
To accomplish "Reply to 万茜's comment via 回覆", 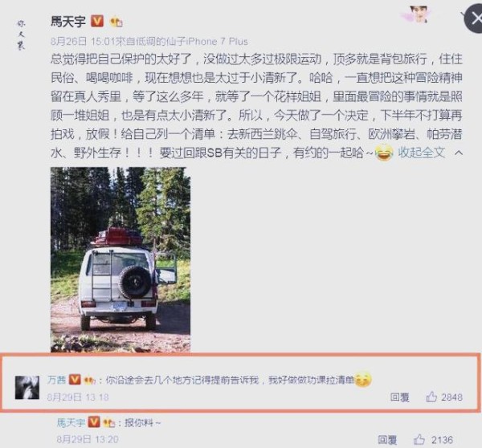I will [x=399, y=397].
